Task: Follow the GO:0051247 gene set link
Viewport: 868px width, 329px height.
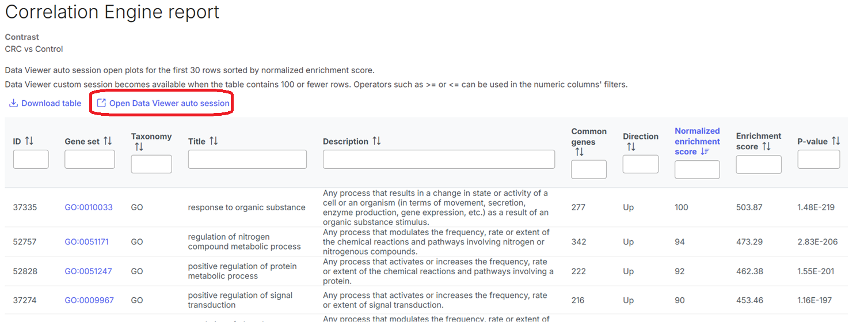Action: coord(89,271)
